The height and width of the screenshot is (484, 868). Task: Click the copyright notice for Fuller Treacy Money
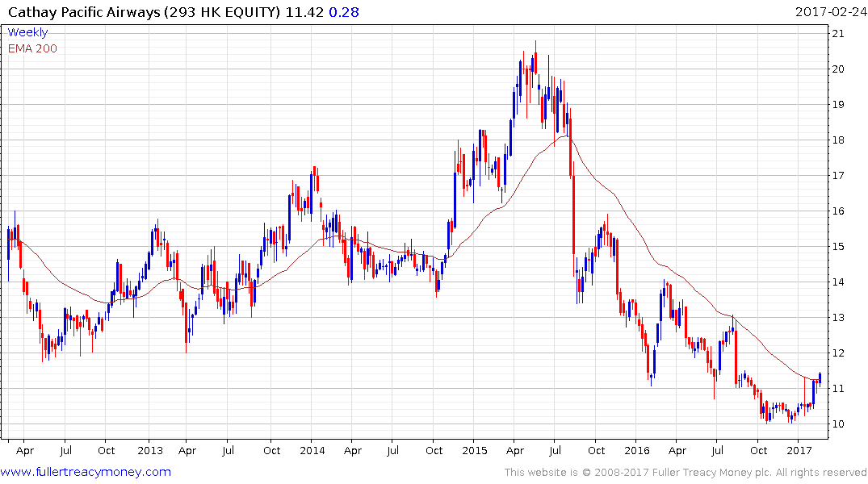tap(686, 473)
